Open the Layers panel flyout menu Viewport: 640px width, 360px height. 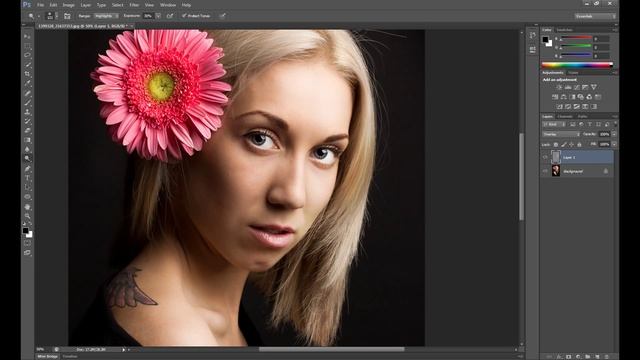point(615,117)
